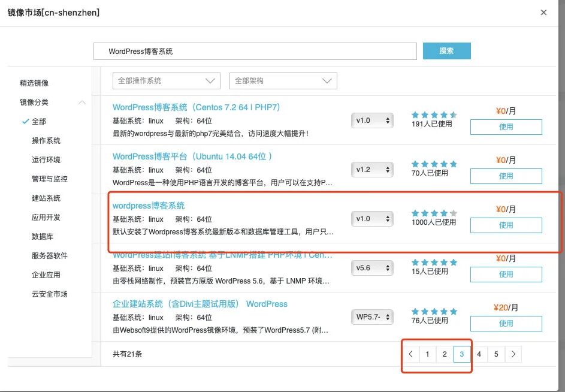Click description starting 默认安装了Wordpress博客系统
565x392 pixels.
223,231
